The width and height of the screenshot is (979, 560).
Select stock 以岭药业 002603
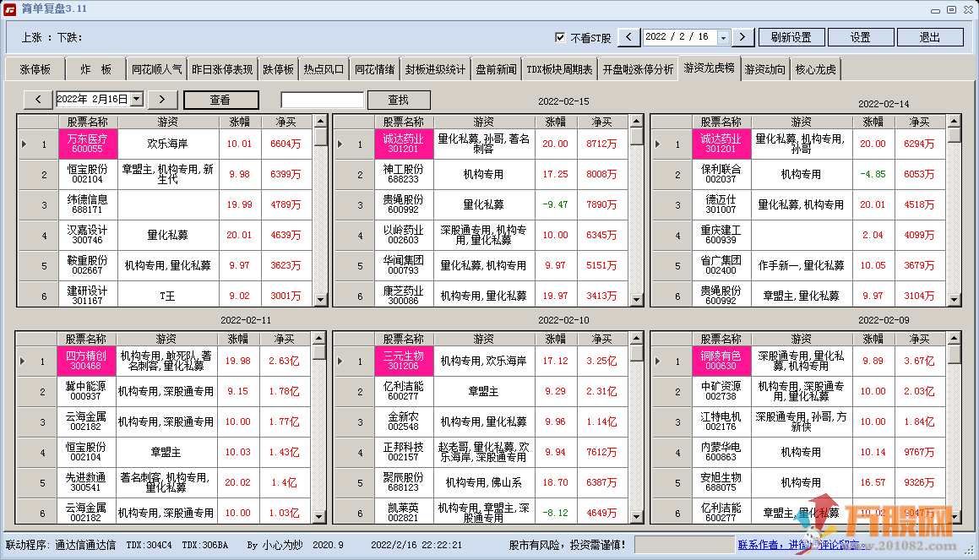[403, 235]
